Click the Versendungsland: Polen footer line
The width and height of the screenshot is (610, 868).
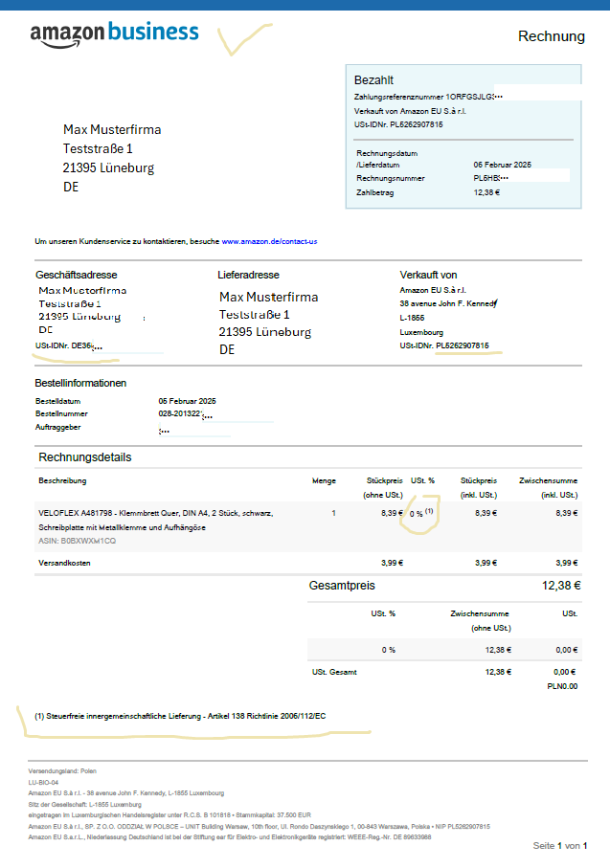tap(62, 771)
